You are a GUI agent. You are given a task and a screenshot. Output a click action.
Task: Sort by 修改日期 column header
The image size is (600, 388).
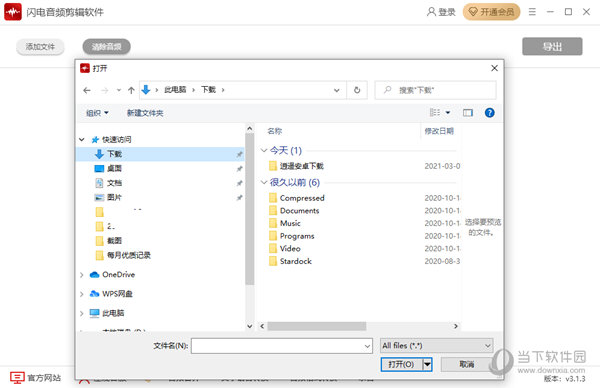tap(440, 131)
